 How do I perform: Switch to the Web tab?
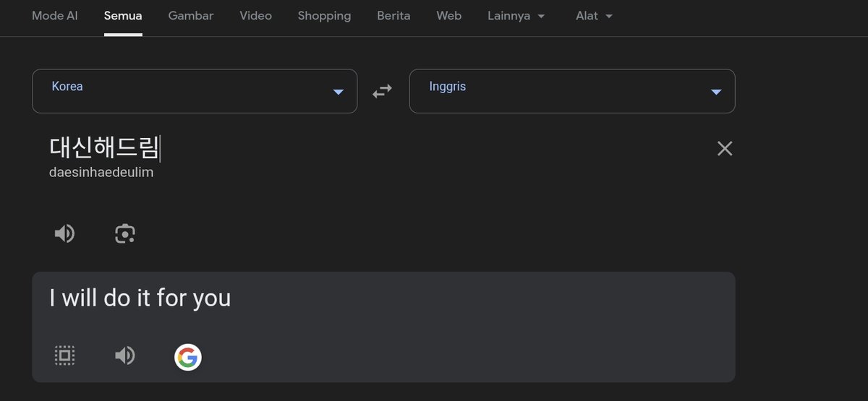(449, 16)
